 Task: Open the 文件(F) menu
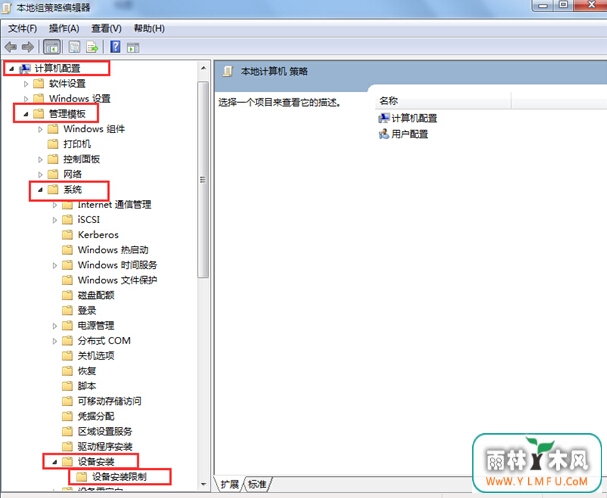(x=23, y=29)
